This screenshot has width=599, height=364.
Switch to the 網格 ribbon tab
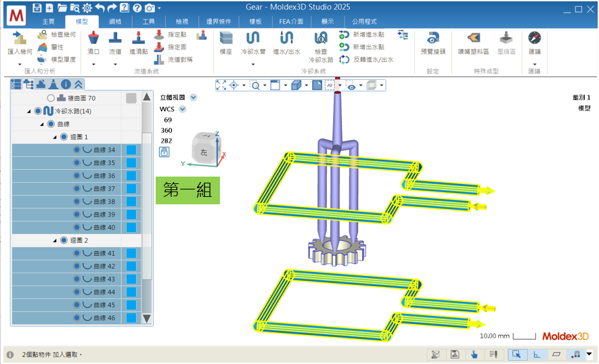pyautogui.click(x=115, y=22)
